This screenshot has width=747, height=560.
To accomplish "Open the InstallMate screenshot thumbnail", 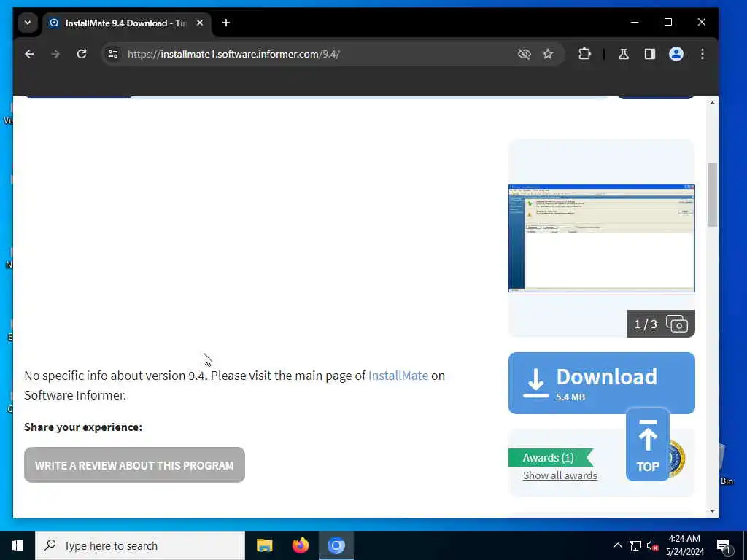I will [602, 238].
